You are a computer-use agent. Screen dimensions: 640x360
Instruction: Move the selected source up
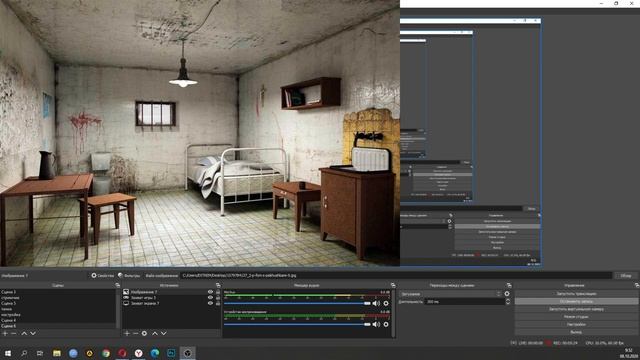[x=155, y=333]
